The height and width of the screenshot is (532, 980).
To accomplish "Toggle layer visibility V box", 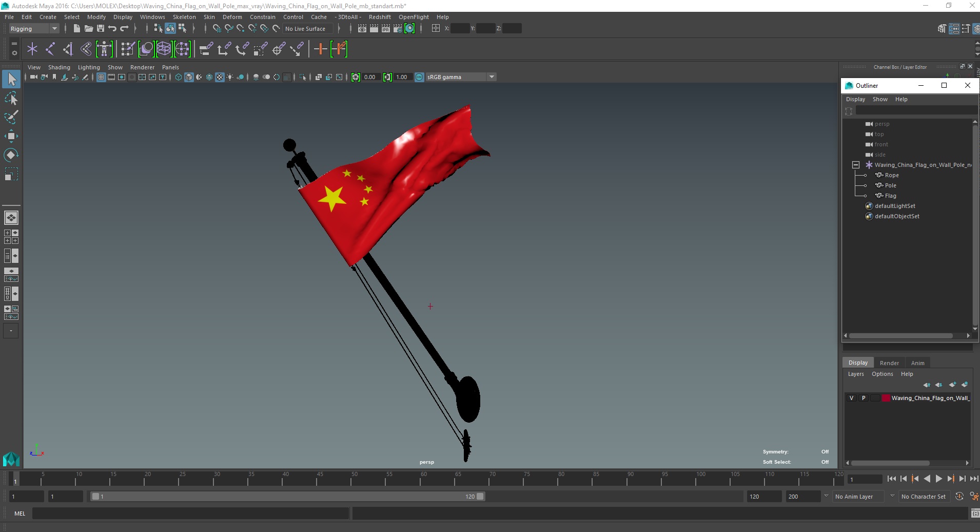I will [x=851, y=398].
